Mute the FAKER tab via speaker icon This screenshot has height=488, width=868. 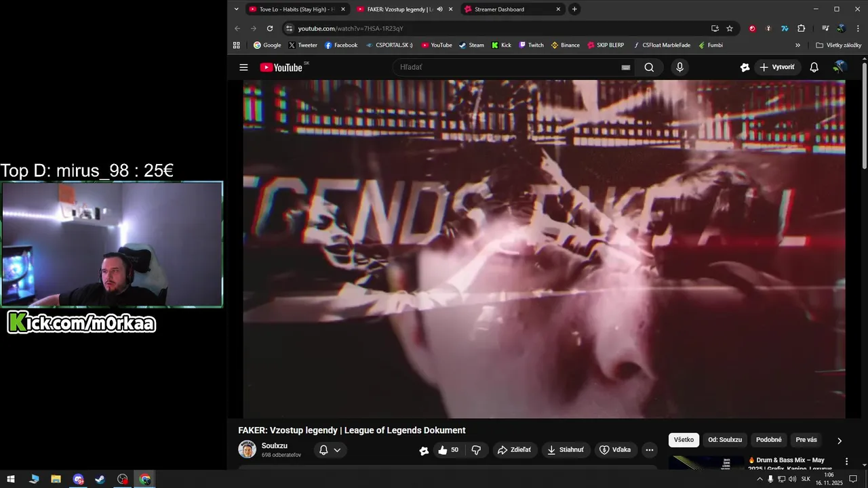point(440,9)
